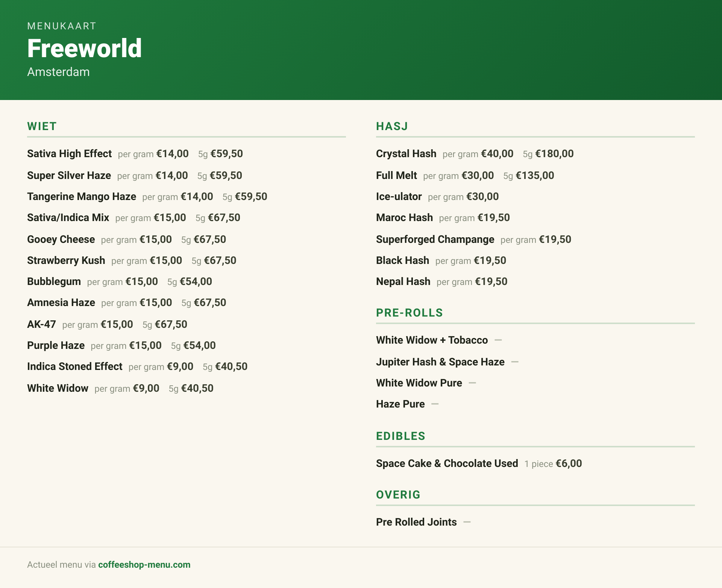Click Gooey Cheese per gram €15,00
The image size is (722, 588).
coord(156,239)
